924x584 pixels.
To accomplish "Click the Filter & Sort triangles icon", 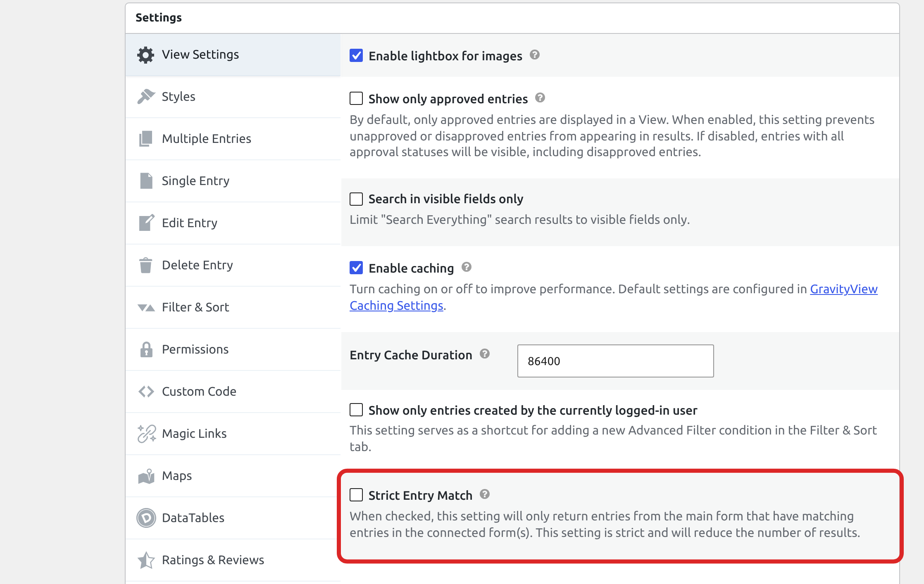I will click(x=146, y=308).
